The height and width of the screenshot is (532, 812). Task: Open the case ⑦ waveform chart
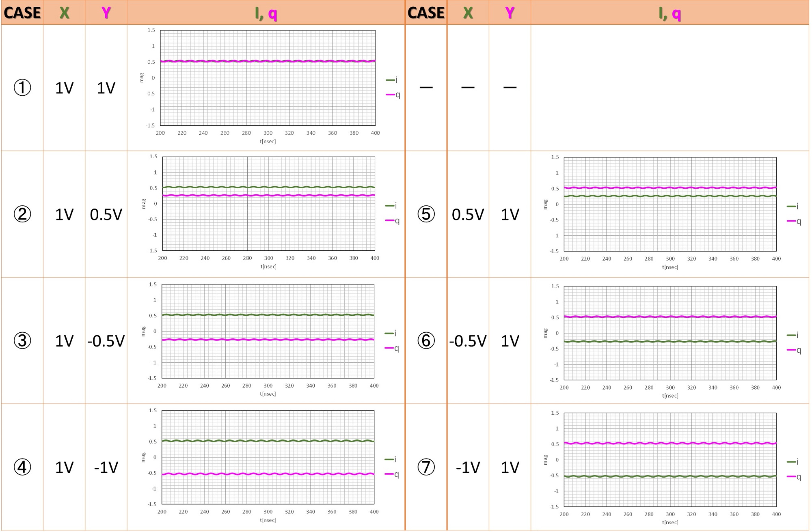[670, 460]
